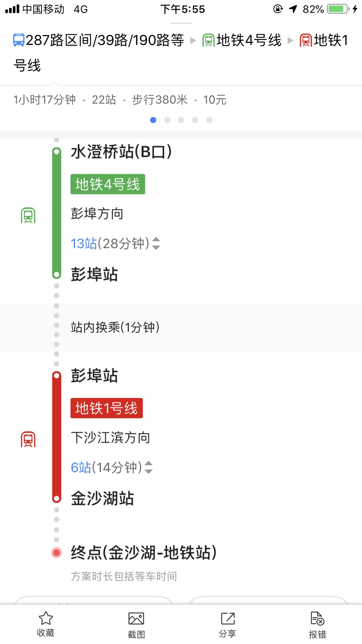Tap the drag handle to collapse panel
Image resolution: width=362 pixels, height=644 pixels.
pyautogui.click(x=181, y=23)
